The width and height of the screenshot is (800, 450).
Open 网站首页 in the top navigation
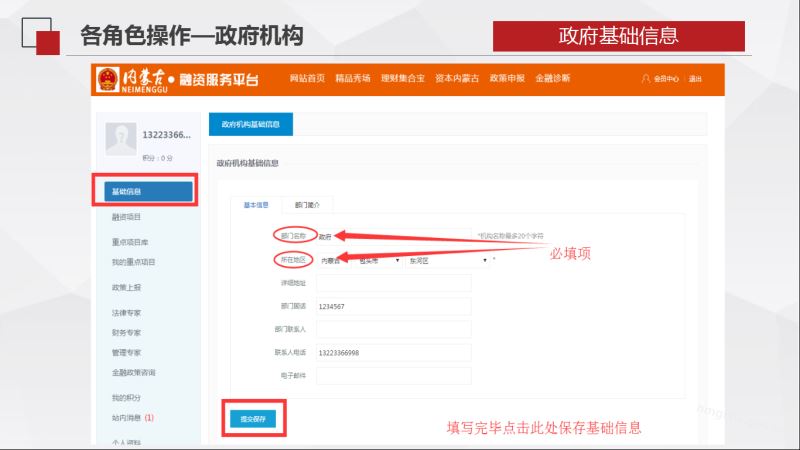click(x=307, y=78)
